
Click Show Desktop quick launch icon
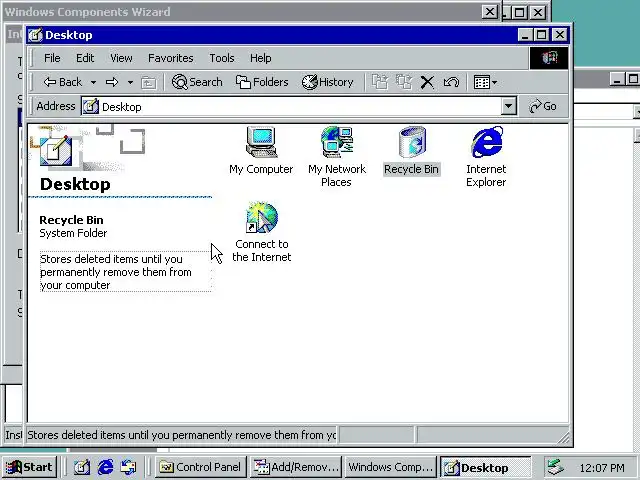click(x=82, y=467)
